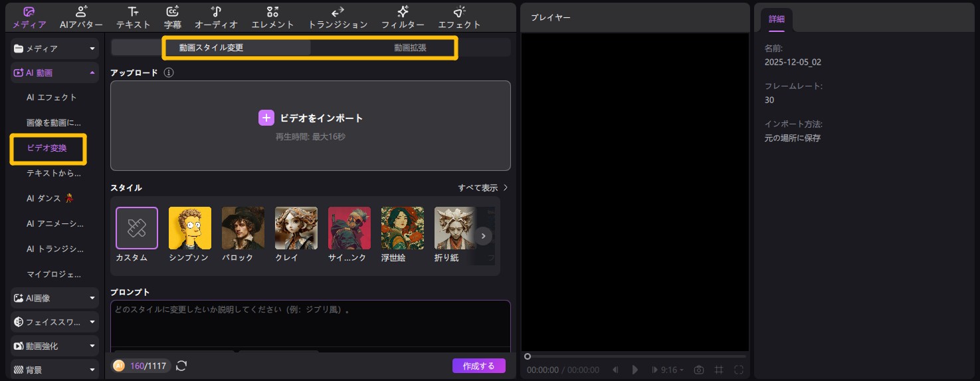Open the エフェクト tab
Screen dimensions: 980x381
coord(459,17)
